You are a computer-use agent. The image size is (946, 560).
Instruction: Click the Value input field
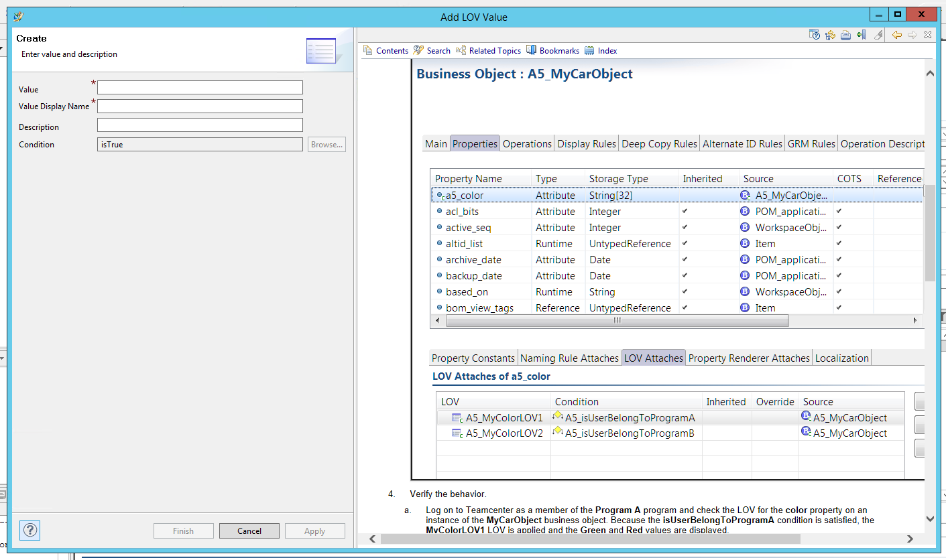click(200, 88)
